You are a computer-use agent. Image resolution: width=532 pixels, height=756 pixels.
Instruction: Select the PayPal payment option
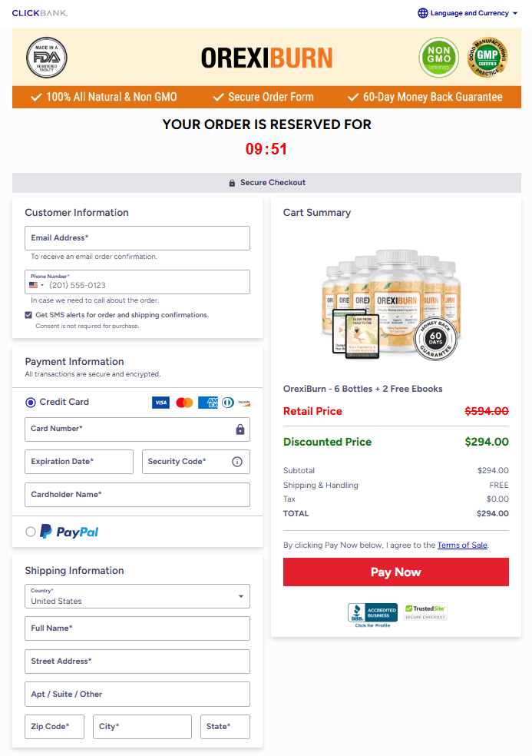[x=31, y=532]
